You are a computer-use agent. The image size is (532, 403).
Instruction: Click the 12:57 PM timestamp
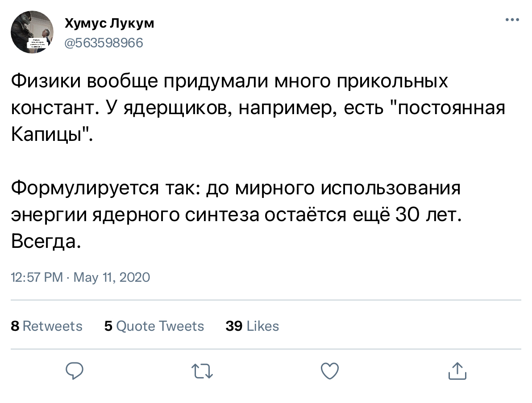(x=37, y=278)
